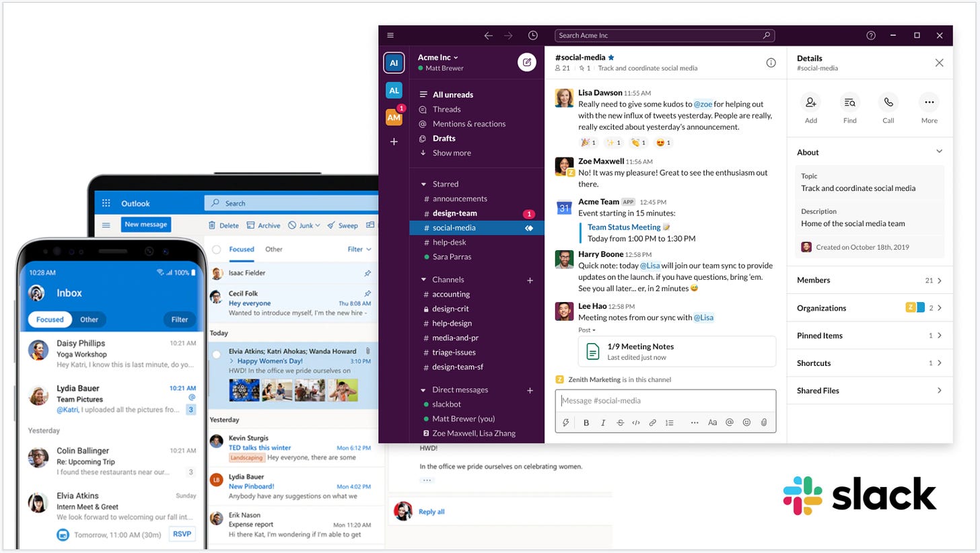Toggle the star on #social-media channel
Viewport: 980px width, 553px height.
click(611, 58)
